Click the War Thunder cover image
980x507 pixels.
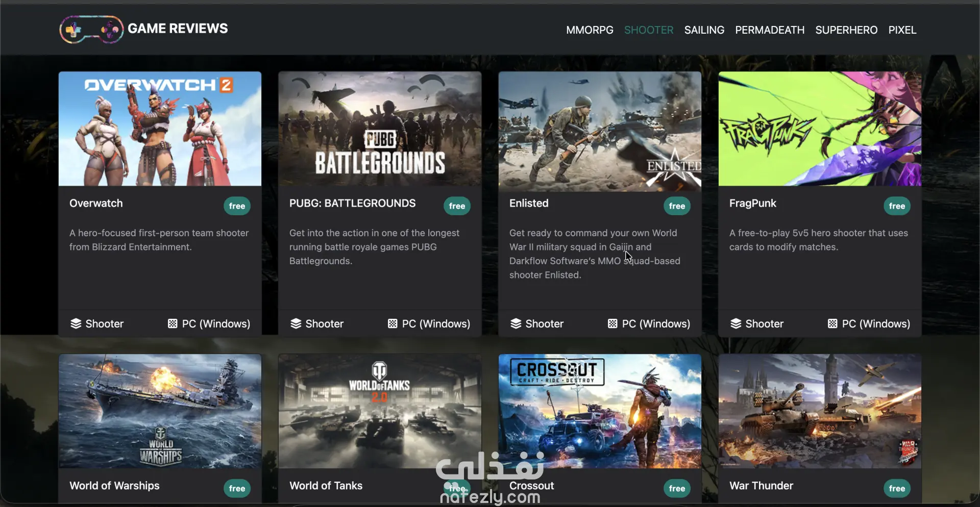[820, 411]
